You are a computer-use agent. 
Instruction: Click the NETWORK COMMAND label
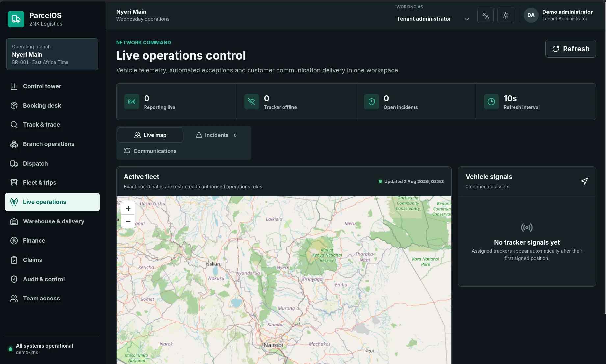click(143, 43)
